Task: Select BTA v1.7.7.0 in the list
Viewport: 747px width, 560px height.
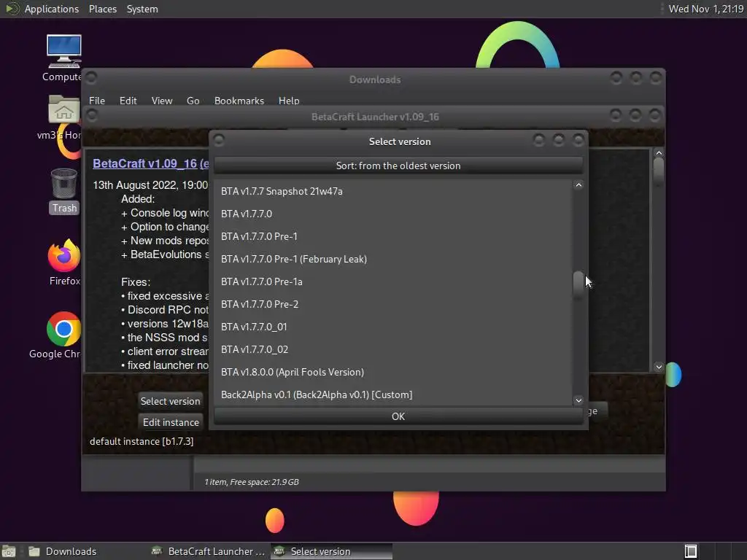Action: pos(392,214)
